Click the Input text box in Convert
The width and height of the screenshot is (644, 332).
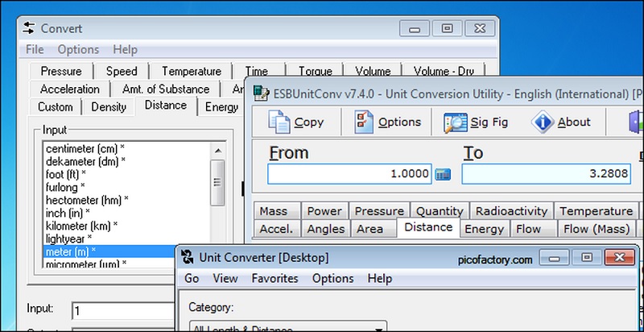[121, 310]
